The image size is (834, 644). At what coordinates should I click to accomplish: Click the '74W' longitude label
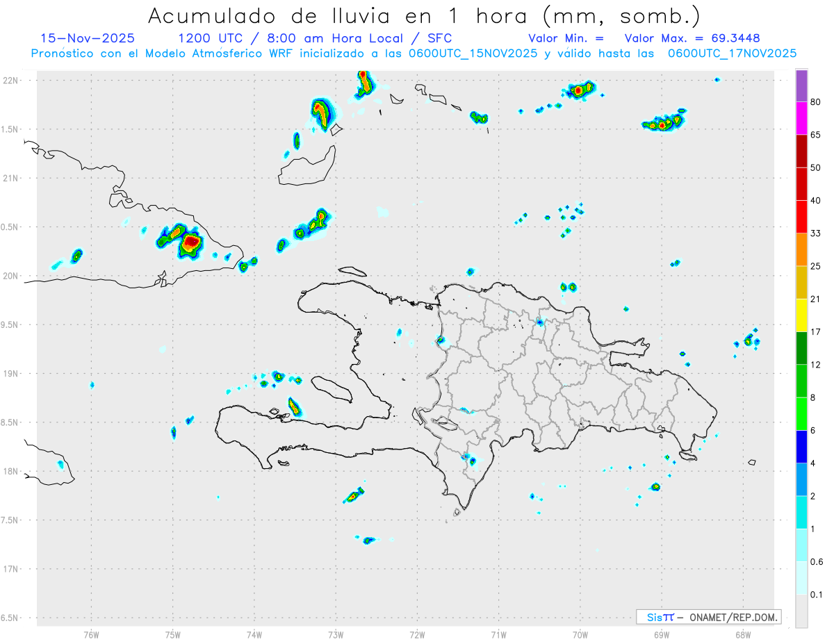click(x=254, y=635)
